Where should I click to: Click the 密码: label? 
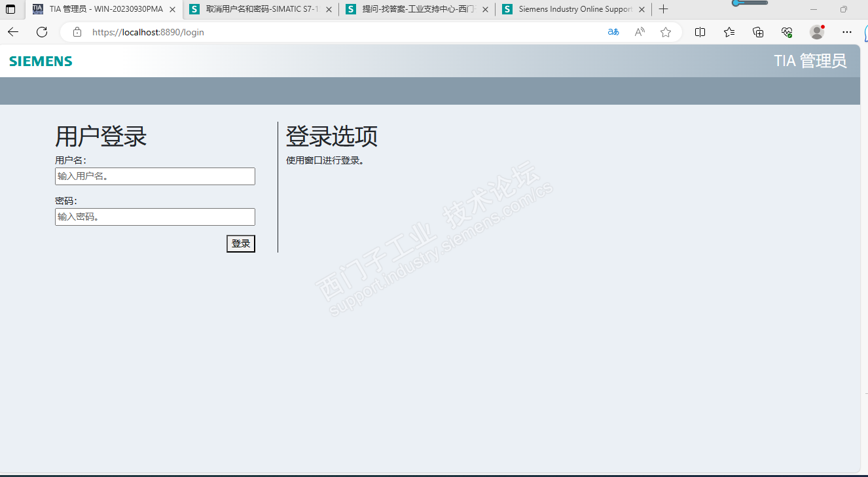coord(66,201)
